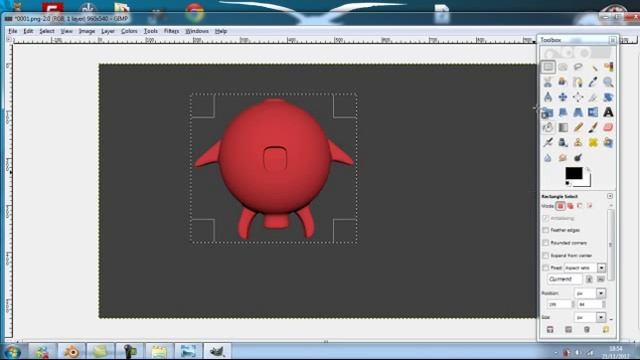The height and width of the screenshot is (360, 640).
Task: Select the Fuzzy Select wand tool
Action: 593,67
